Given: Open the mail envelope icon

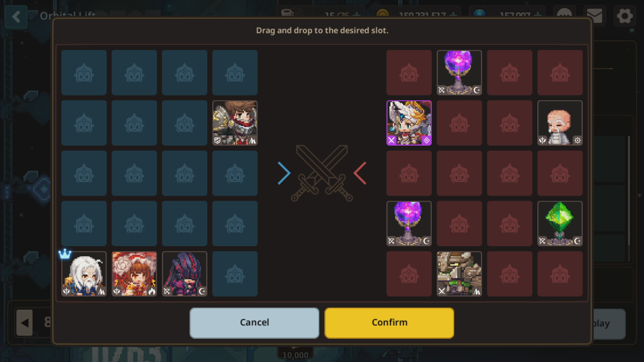Looking at the screenshot, I should point(594,16).
